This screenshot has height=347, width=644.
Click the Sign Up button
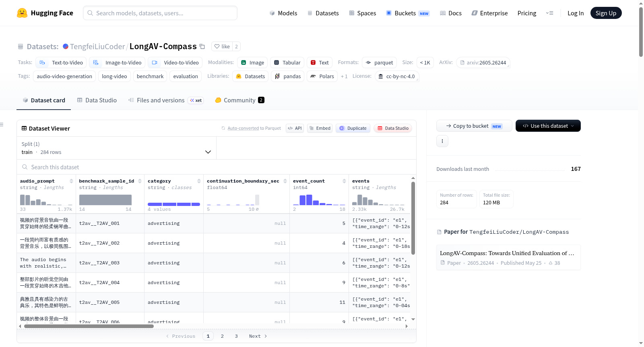(x=606, y=13)
